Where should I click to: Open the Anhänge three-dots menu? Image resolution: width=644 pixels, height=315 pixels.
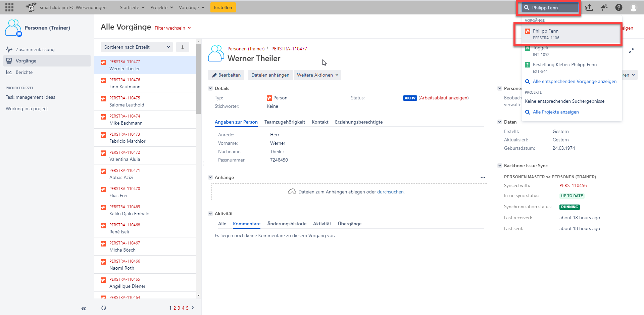coord(483,178)
